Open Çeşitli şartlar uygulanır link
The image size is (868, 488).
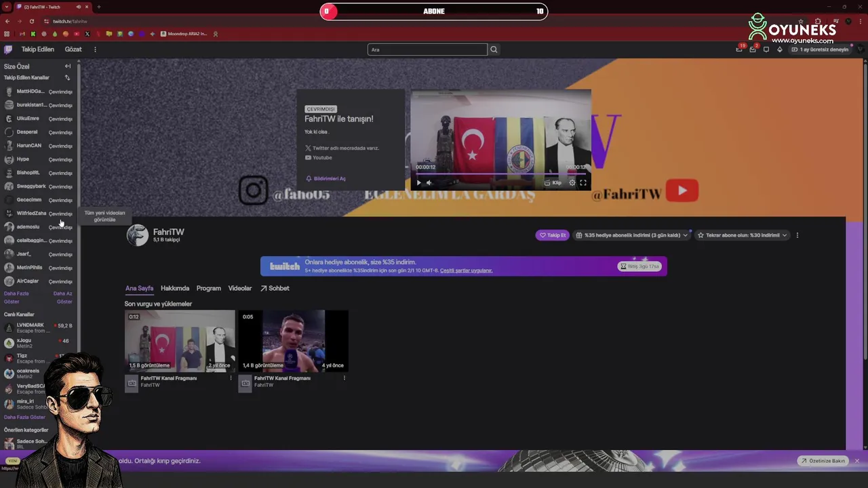pyautogui.click(x=466, y=271)
